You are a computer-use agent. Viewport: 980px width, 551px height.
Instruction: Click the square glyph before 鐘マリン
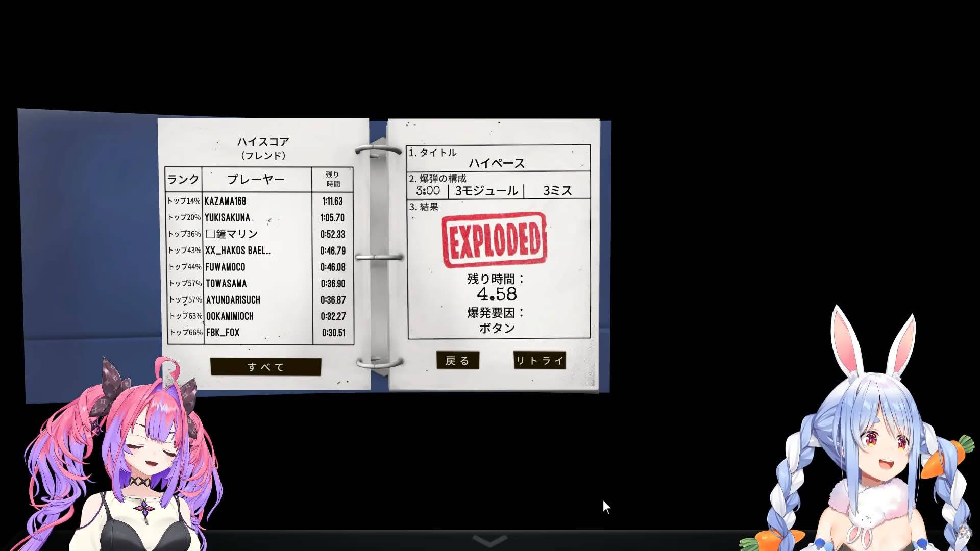(210, 234)
